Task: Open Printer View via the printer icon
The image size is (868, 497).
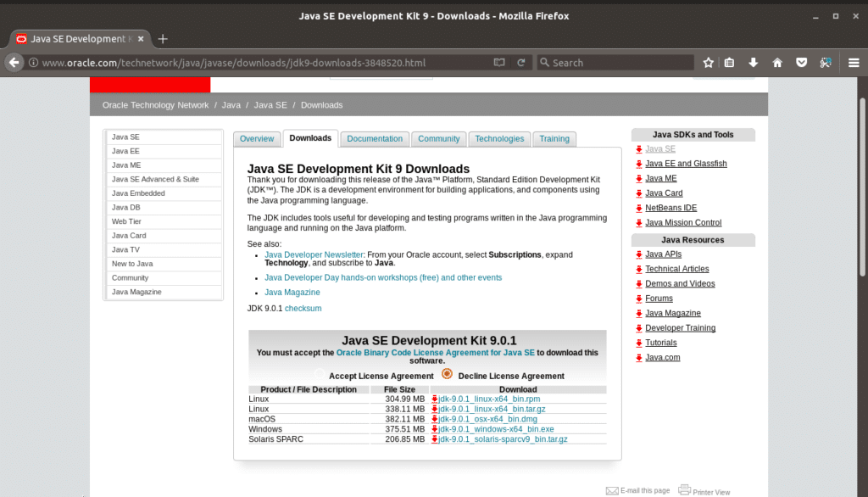Action: pyautogui.click(x=683, y=489)
